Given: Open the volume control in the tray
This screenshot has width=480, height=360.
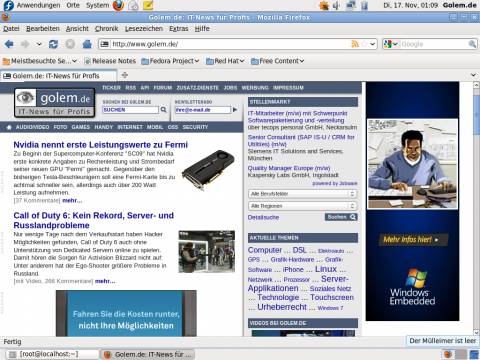Looking at the screenshot, I should pyautogui.click(x=337, y=6).
